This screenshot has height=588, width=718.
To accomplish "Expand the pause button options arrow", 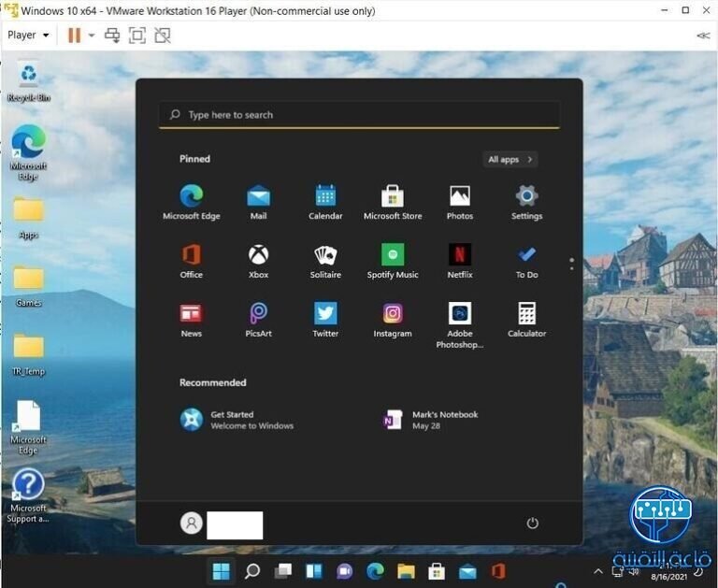I will click(92, 36).
